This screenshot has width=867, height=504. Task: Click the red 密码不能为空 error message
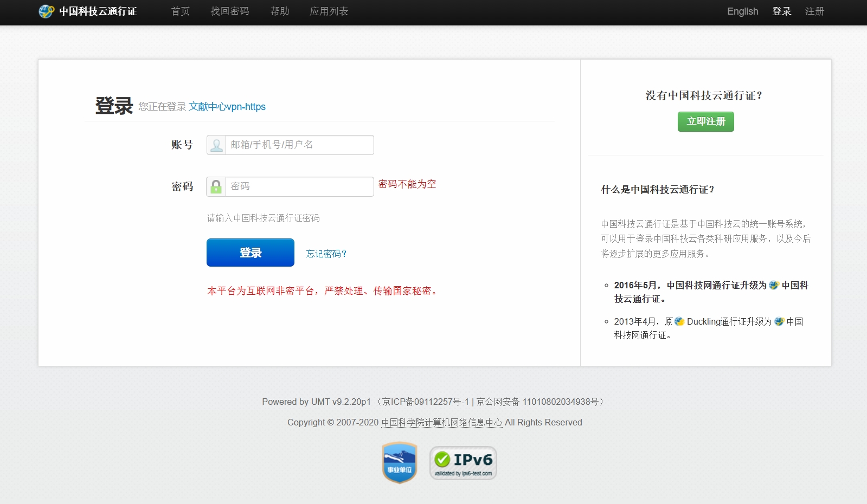coord(407,184)
